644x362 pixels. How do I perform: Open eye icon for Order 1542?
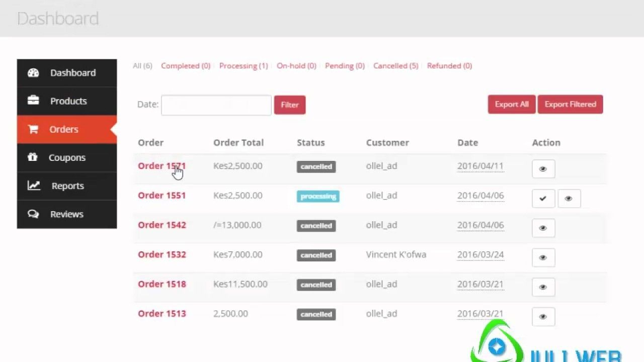tap(543, 228)
